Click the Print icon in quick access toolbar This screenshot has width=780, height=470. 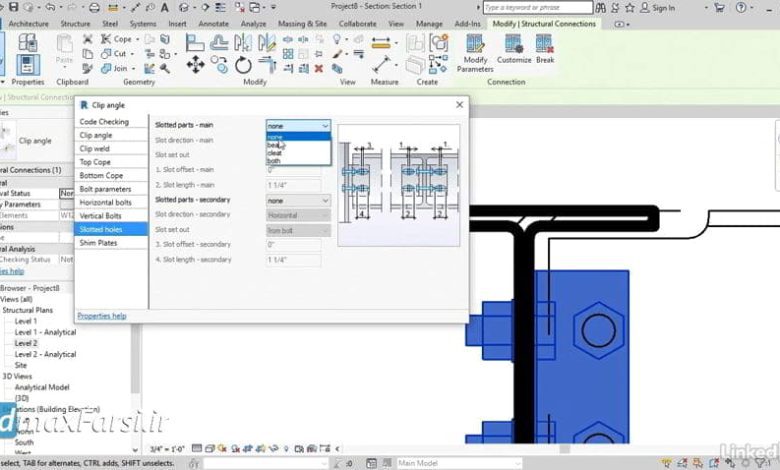[x=94, y=7]
